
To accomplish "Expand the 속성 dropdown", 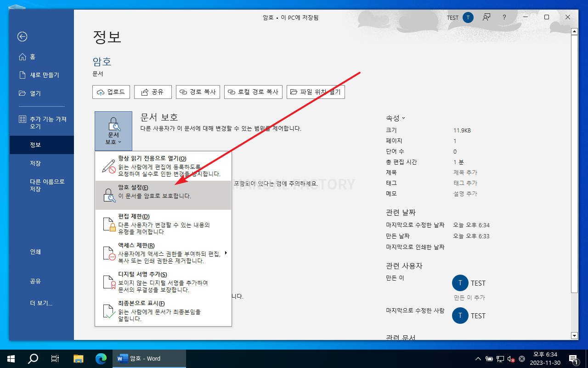I will click(x=396, y=118).
